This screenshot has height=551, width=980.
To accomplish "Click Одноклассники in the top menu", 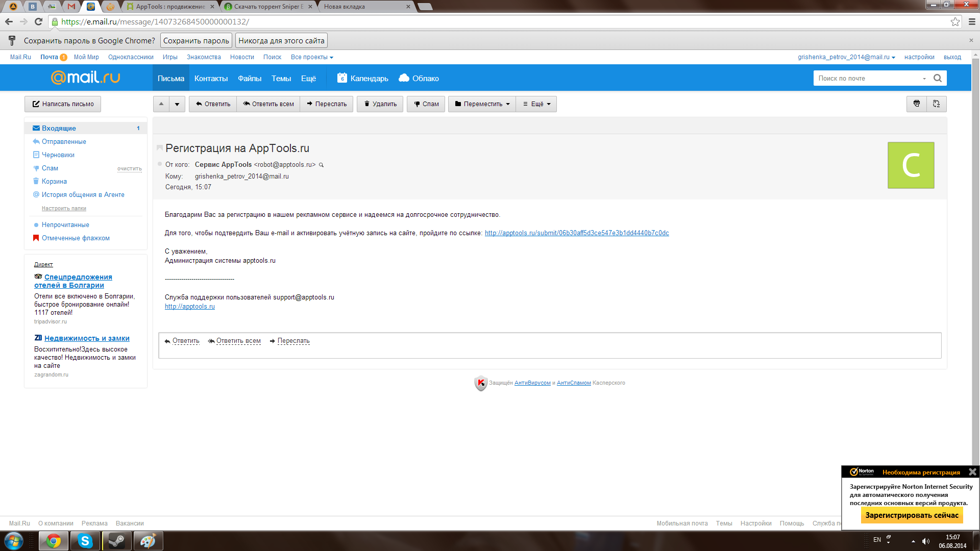I will click(131, 57).
